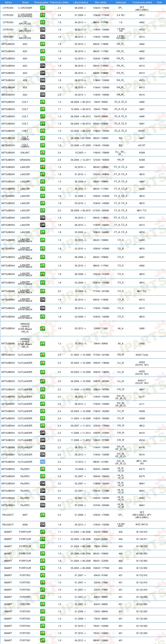Click the Oznaczenie silnika column header

pyautogui.click(x=142, y=2)
